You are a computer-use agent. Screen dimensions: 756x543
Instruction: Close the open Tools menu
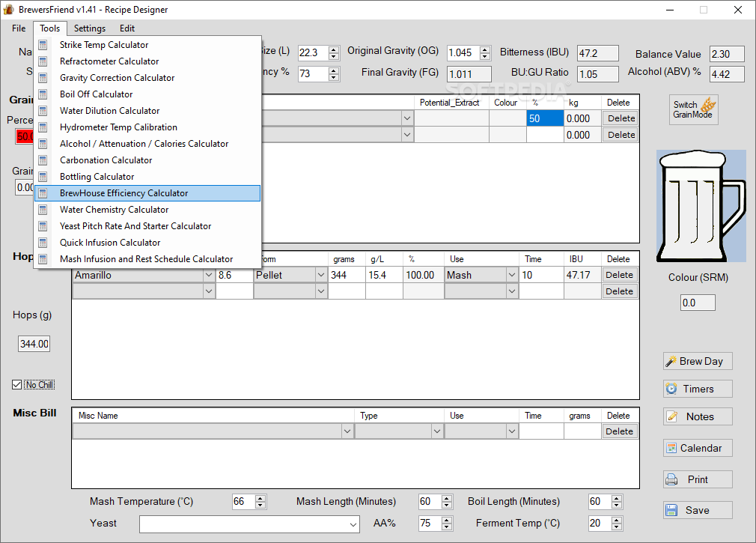tap(49, 28)
